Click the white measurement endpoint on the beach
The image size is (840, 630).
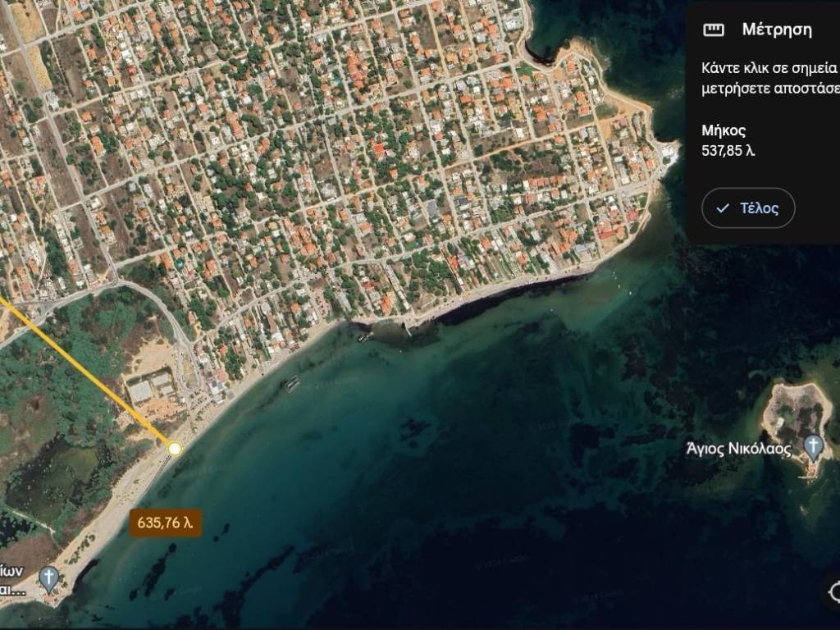174,449
